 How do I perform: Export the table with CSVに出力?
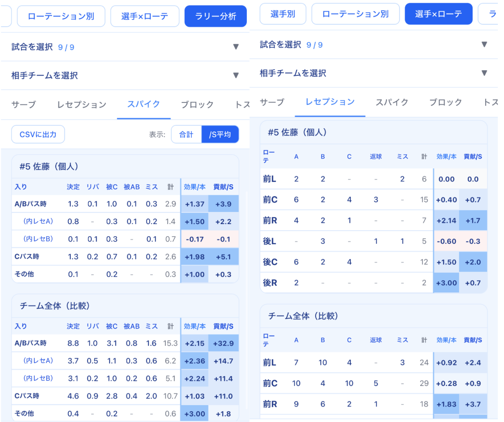[x=37, y=134]
